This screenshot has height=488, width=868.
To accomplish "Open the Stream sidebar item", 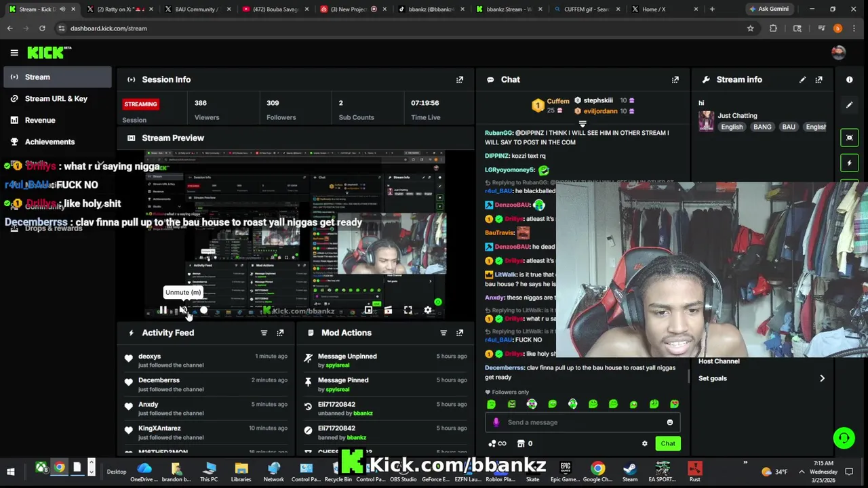I will point(58,77).
